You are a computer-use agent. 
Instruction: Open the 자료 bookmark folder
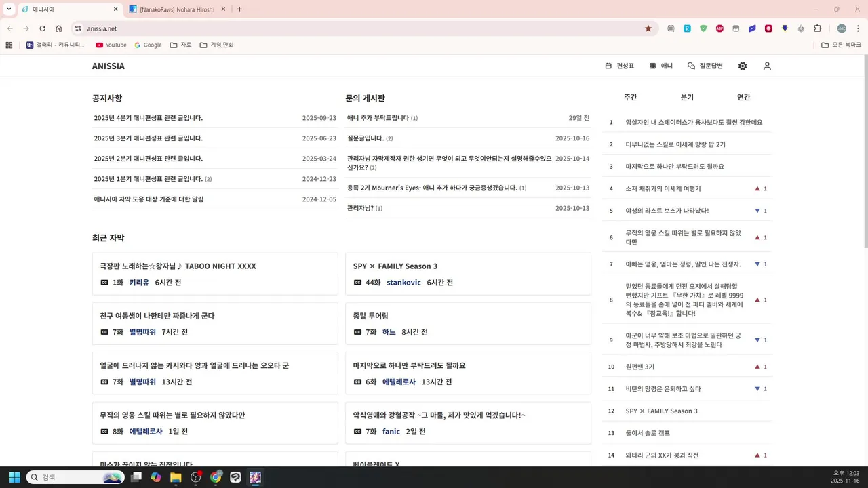pyautogui.click(x=181, y=45)
